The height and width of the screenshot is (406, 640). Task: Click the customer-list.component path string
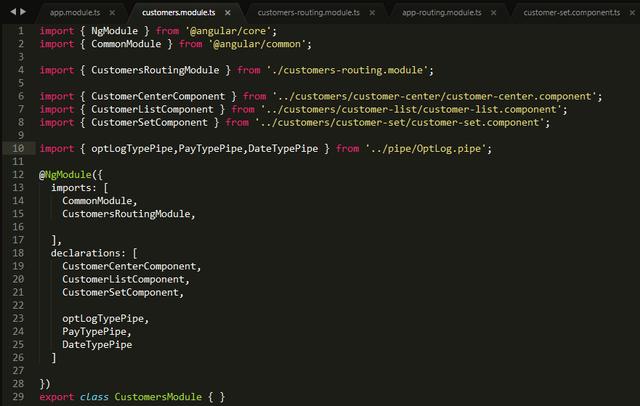click(x=411, y=109)
